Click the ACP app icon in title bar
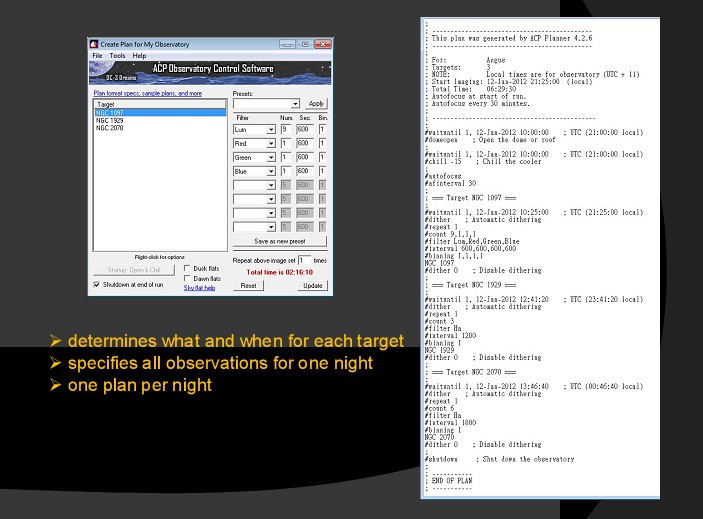703x519 pixels. (x=94, y=44)
